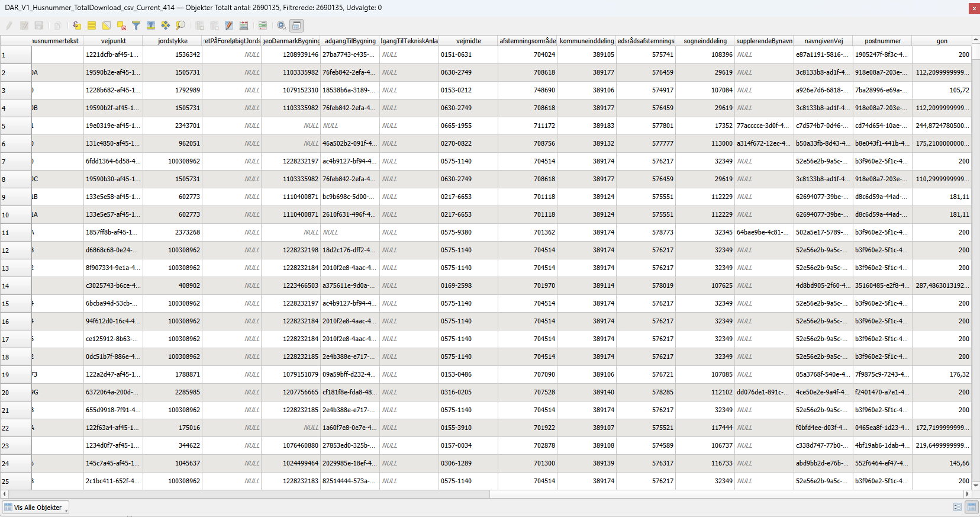
Task: Toggle move selection to top
Action: 151,25
